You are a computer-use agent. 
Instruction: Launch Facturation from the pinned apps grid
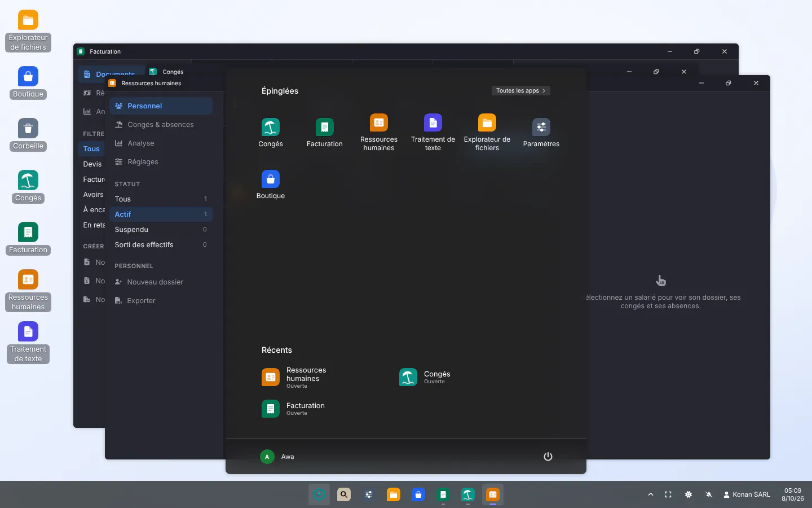tap(325, 133)
